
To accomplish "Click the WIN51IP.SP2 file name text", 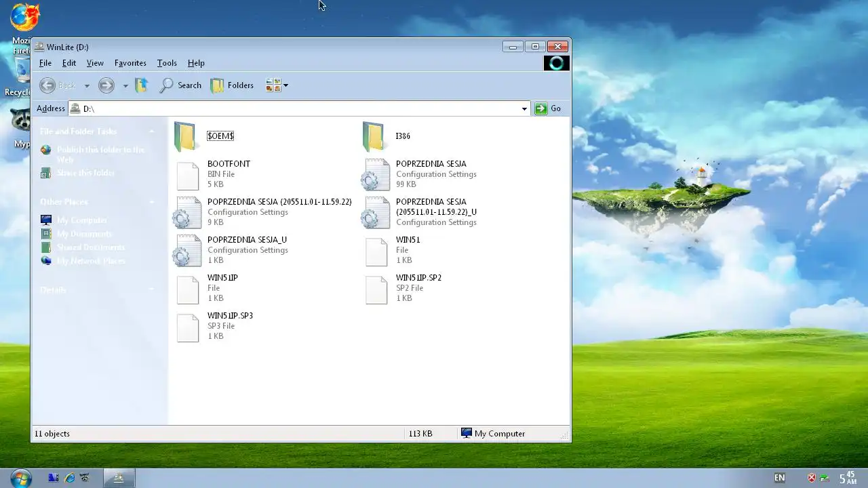I will coord(418,278).
